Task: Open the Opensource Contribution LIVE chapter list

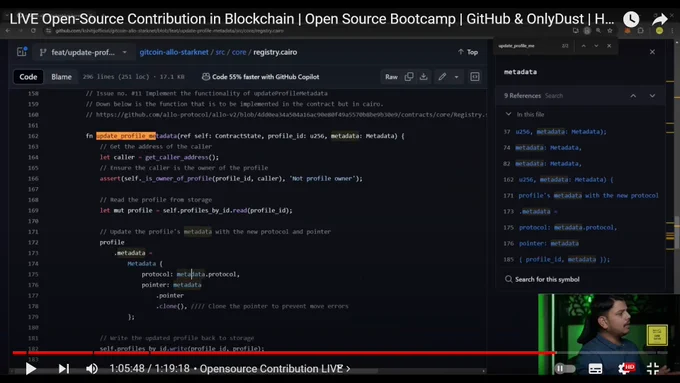Action: pyautogui.click(x=275, y=369)
